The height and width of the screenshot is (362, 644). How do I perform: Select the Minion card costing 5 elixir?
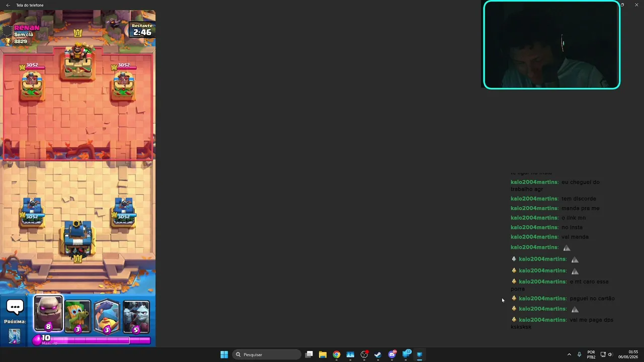(x=136, y=317)
